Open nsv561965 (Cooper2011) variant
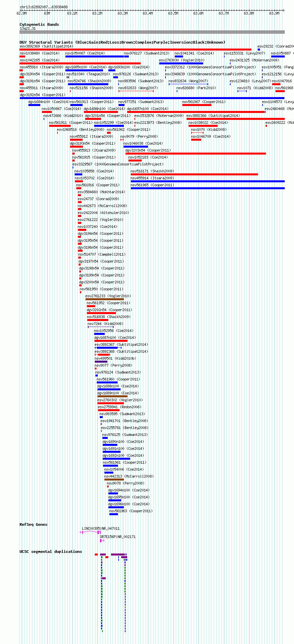 tap(208, 188)
